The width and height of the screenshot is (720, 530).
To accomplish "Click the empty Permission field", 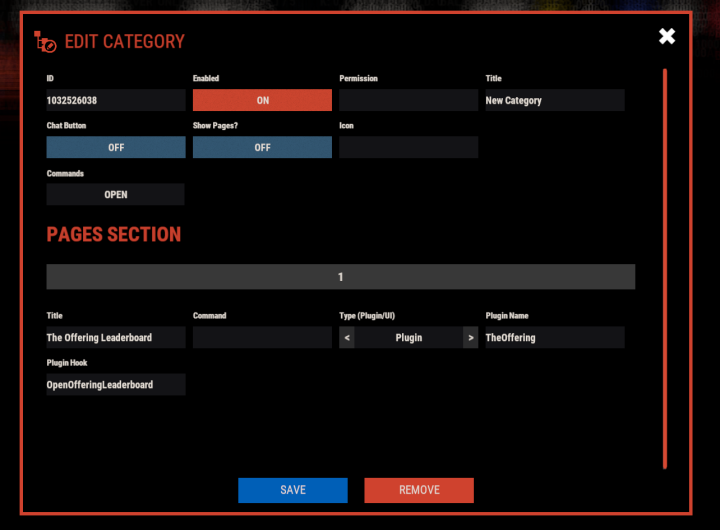I will tap(408, 100).
